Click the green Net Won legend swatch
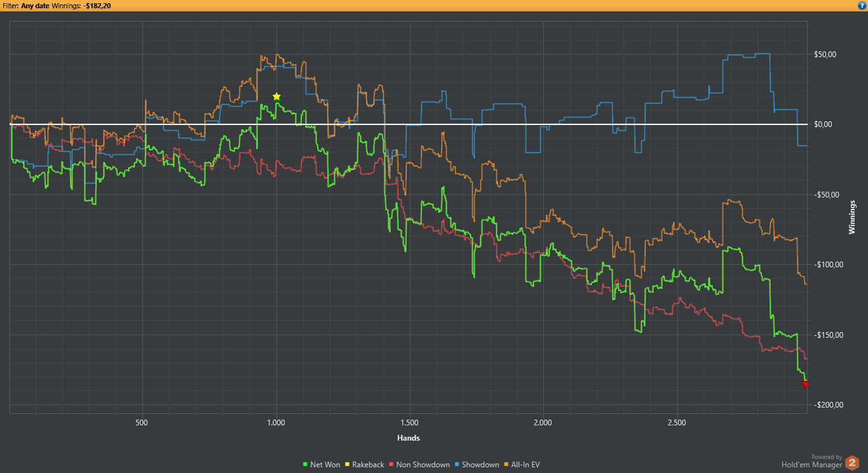This screenshot has width=868, height=473. (306, 465)
